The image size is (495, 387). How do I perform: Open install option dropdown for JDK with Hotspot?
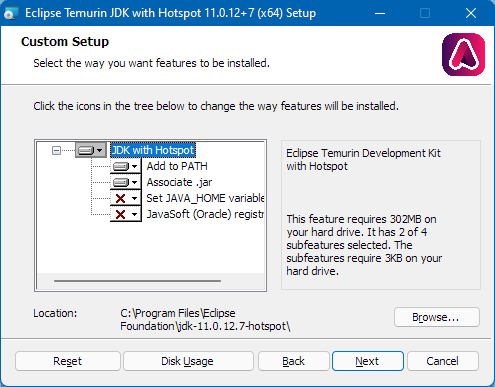[90, 150]
